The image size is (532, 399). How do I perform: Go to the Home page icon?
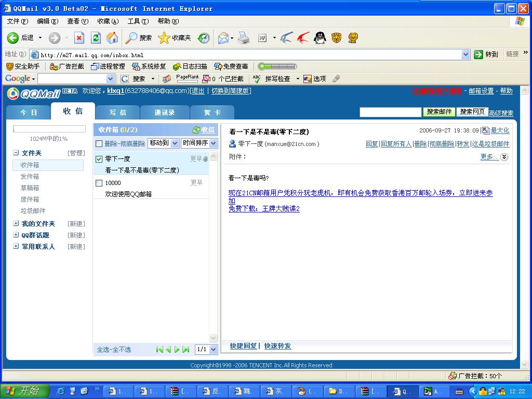(x=112, y=37)
